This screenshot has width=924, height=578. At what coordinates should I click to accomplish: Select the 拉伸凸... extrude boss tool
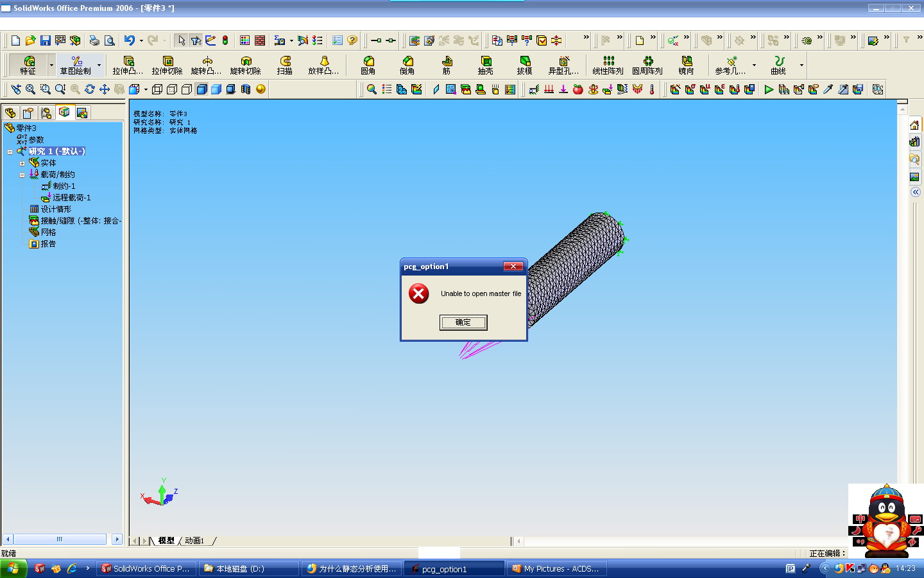(128, 66)
